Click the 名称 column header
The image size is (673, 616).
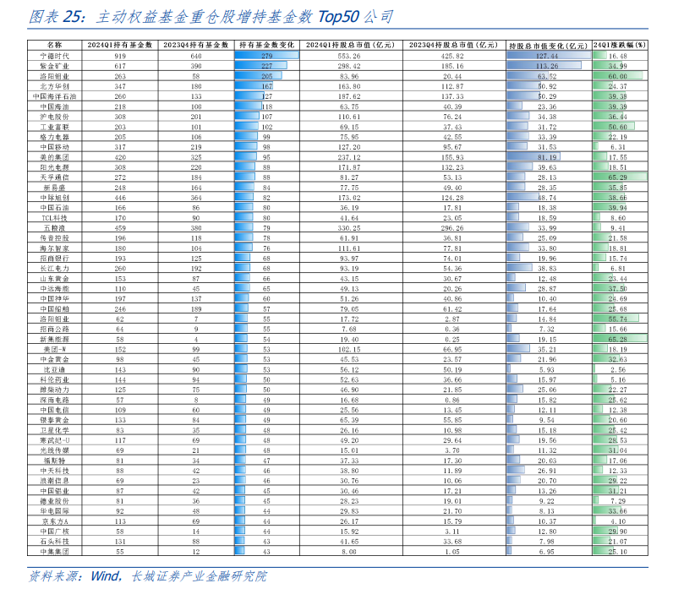(55, 45)
